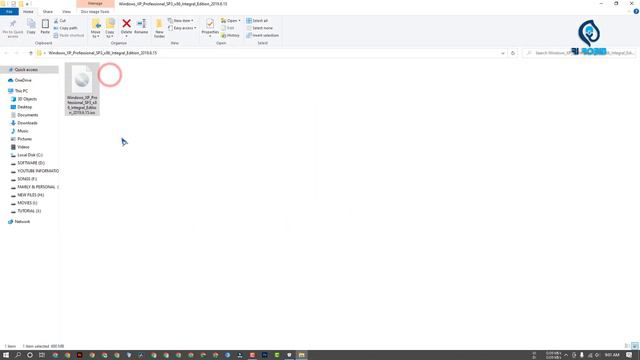
Task: Click the taskbar search icon
Action: pyautogui.click(x=18, y=355)
